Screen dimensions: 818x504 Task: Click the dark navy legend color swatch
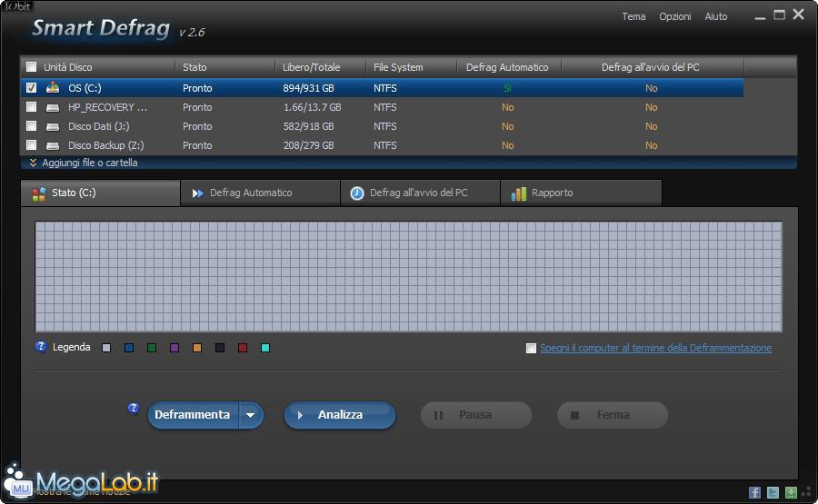pyautogui.click(x=220, y=348)
